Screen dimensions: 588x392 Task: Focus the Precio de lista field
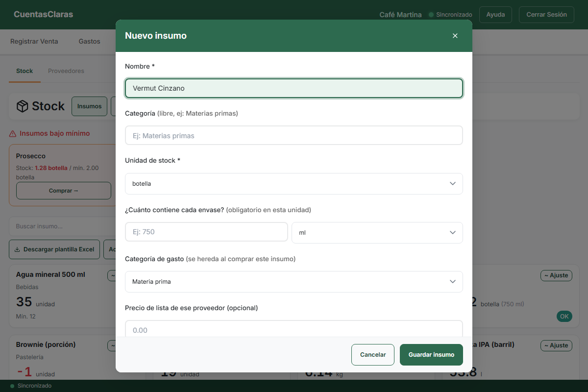[x=294, y=329]
